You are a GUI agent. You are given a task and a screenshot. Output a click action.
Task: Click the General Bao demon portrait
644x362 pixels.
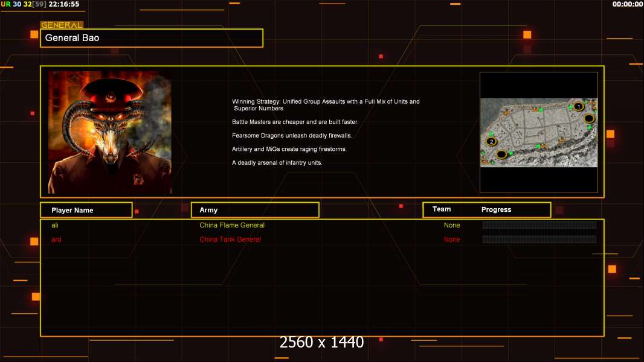point(110,132)
